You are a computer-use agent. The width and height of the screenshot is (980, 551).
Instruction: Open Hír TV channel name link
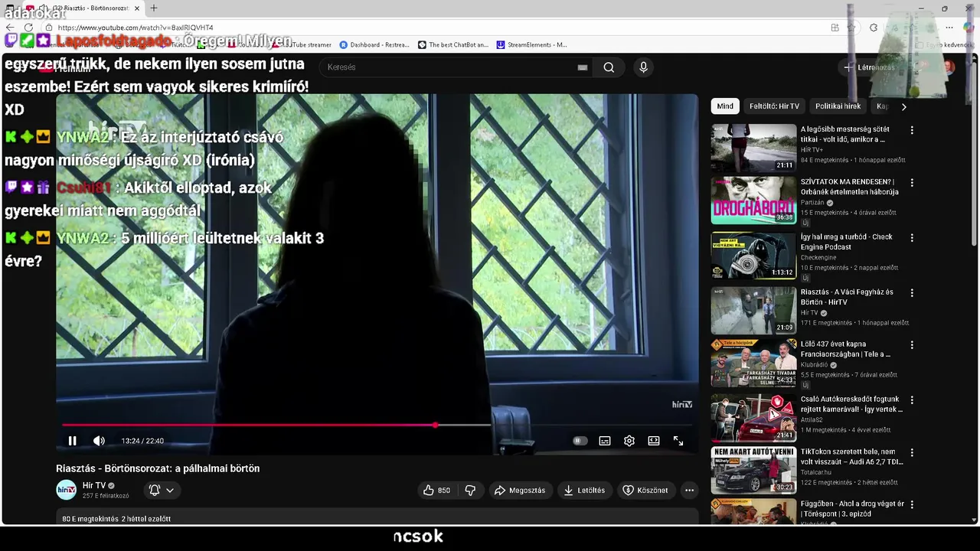pyautogui.click(x=94, y=485)
